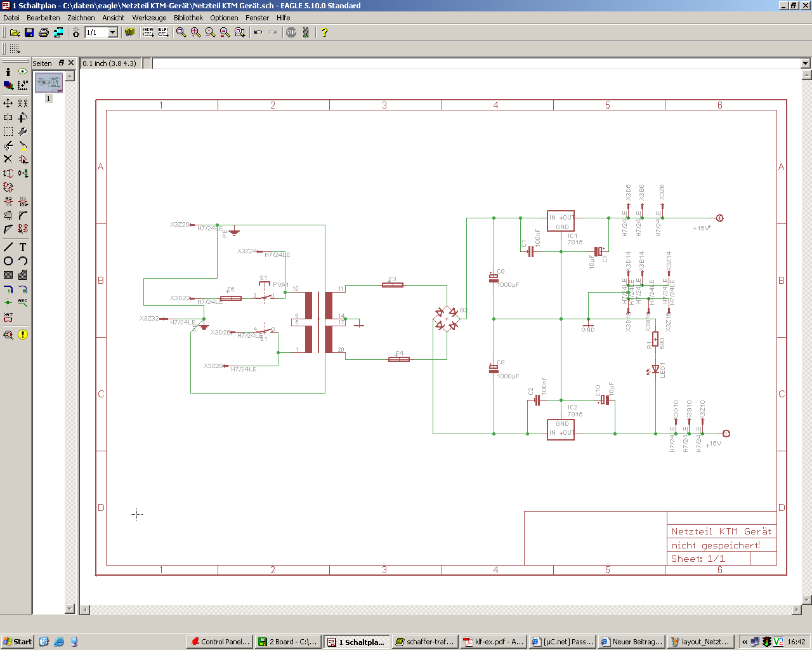The image size is (812, 650).
Task: Select the Copy tool
Action: click(x=23, y=103)
